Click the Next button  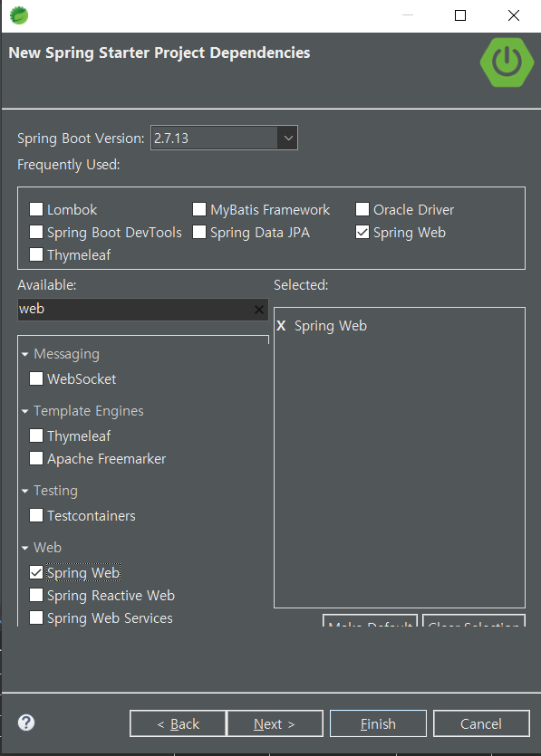[x=275, y=723]
